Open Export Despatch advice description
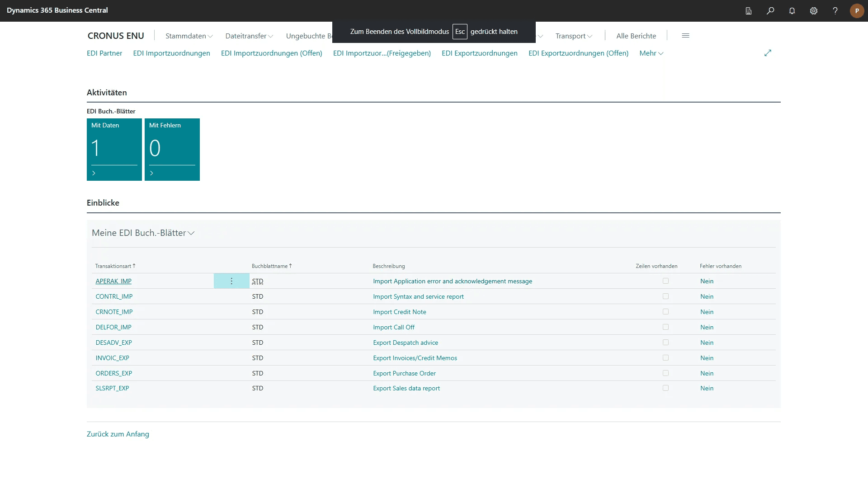Image resolution: width=868 pixels, height=488 pixels. (406, 343)
